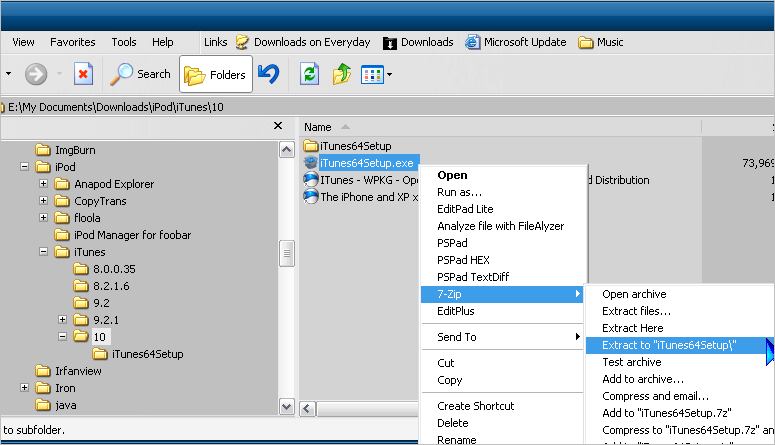Click the blue Undo arrow icon

[x=269, y=74]
